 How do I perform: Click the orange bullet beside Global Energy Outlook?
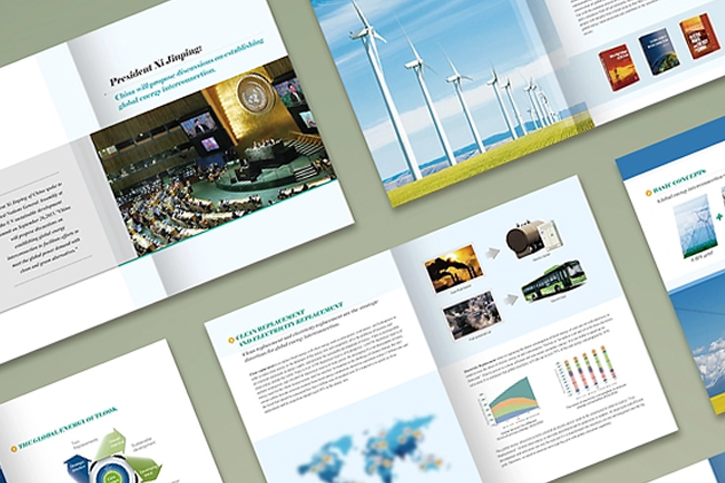point(14,448)
